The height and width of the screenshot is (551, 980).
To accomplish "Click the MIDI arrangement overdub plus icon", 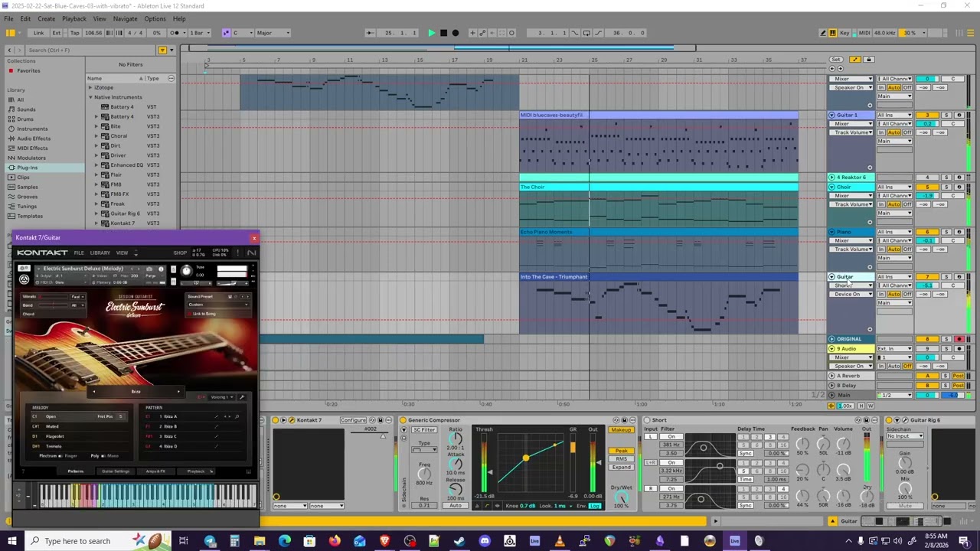I will [x=472, y=33].
